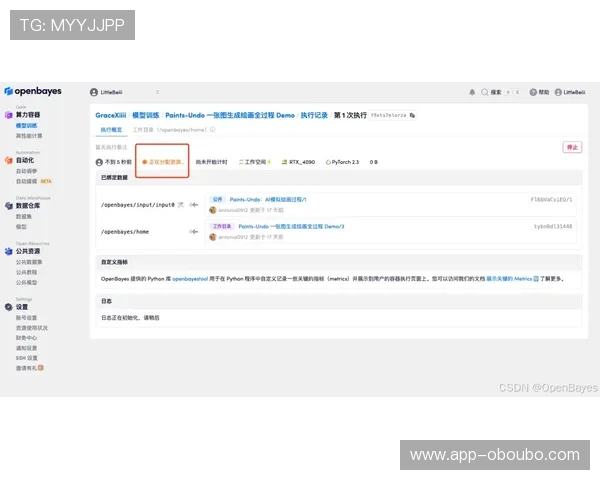Open 公共模型 in the sidebar
This screenshot has width=600, height=480.
26,282
